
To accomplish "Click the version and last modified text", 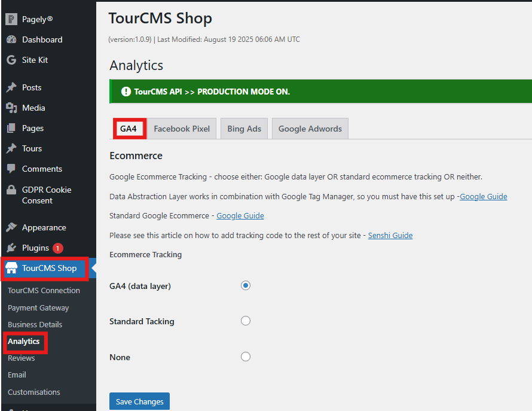I will 204,39.
